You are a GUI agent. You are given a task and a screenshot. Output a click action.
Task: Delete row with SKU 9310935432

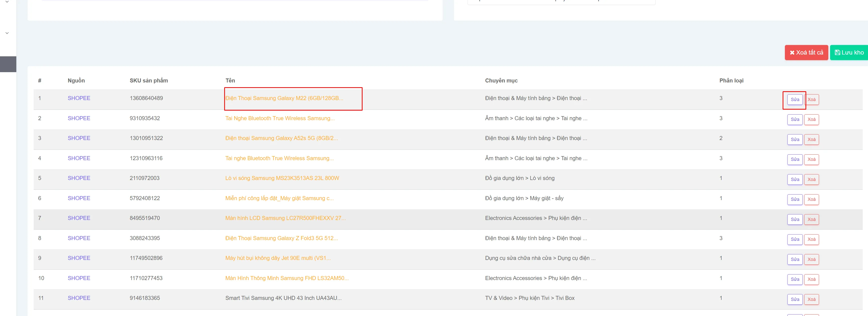click(x=812, y=119)
